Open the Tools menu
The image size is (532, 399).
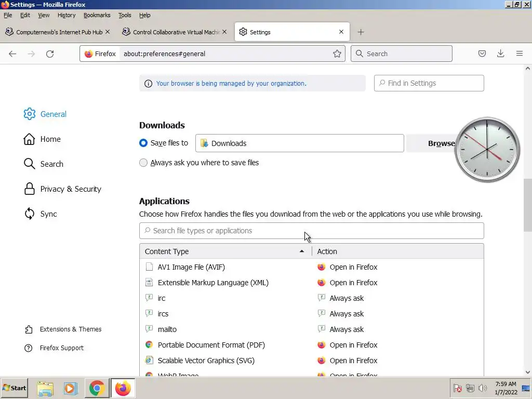click(x=125, y=15)
